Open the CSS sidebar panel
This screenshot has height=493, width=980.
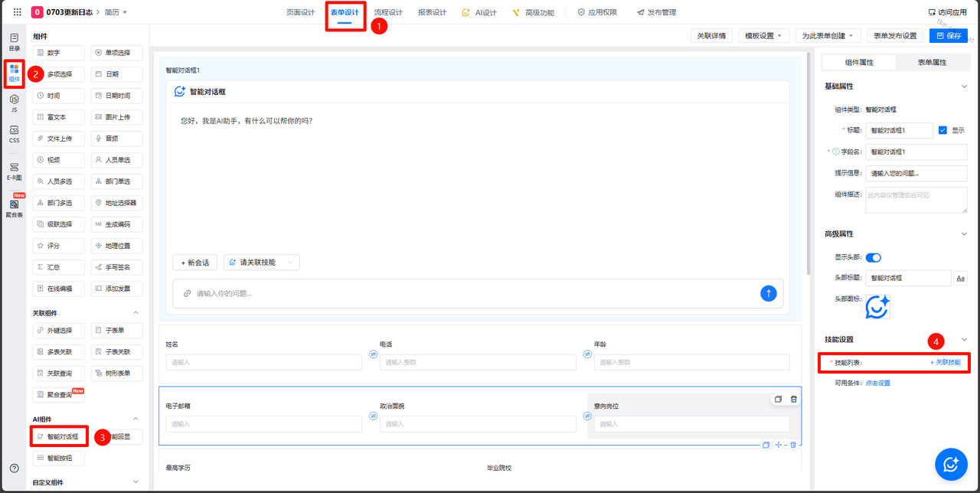point(14,135)
